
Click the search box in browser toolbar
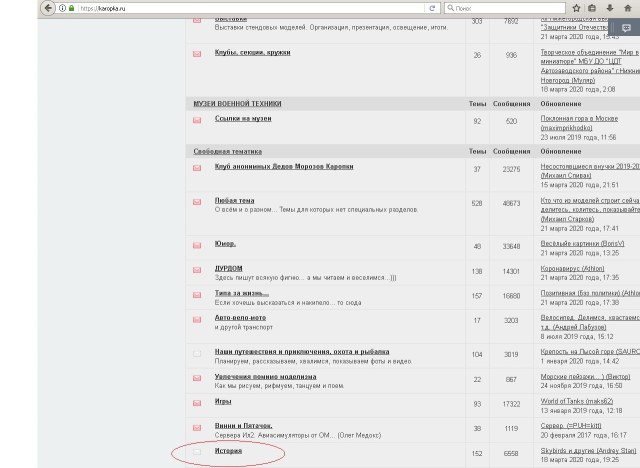coord(500,8)
